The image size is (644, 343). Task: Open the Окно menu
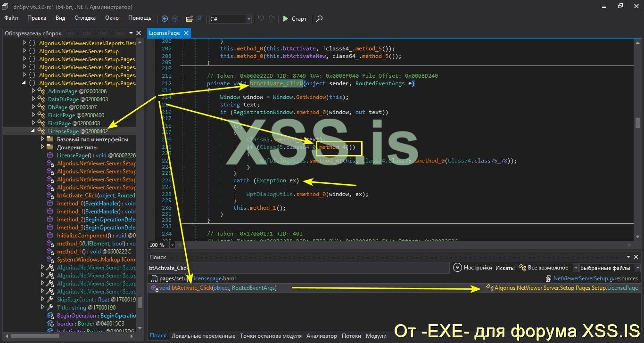point(112,18)
